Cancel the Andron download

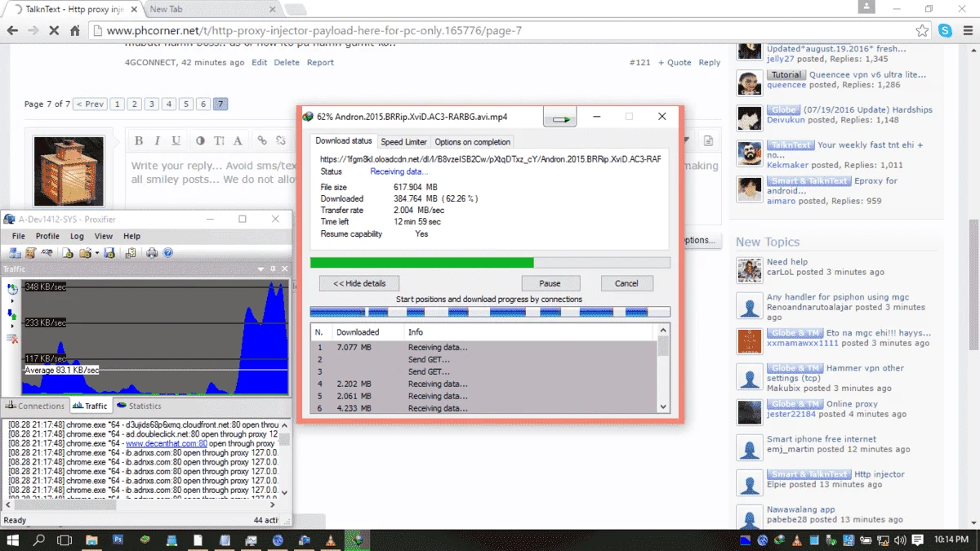pos(626,283)
